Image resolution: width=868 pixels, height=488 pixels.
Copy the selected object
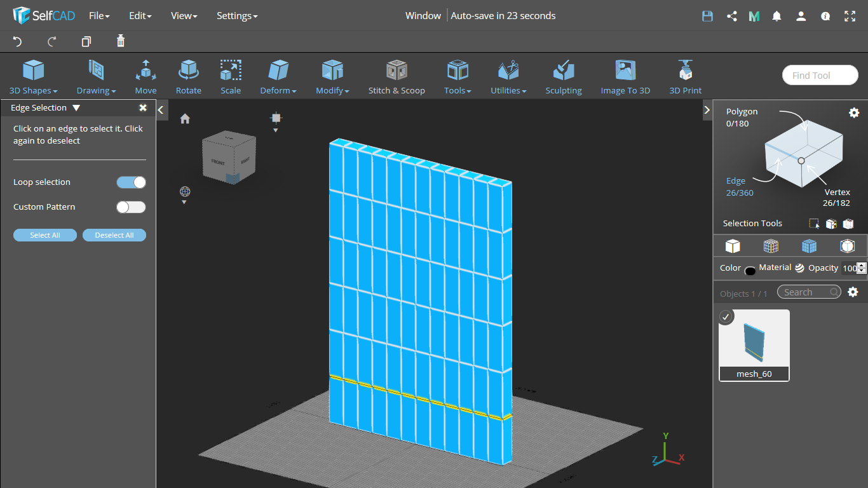[x=86, y=41]
